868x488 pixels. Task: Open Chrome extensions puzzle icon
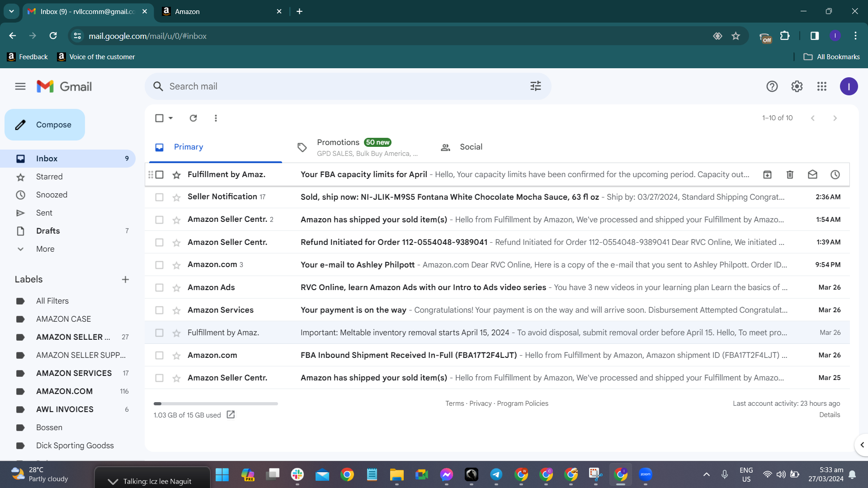785,36
